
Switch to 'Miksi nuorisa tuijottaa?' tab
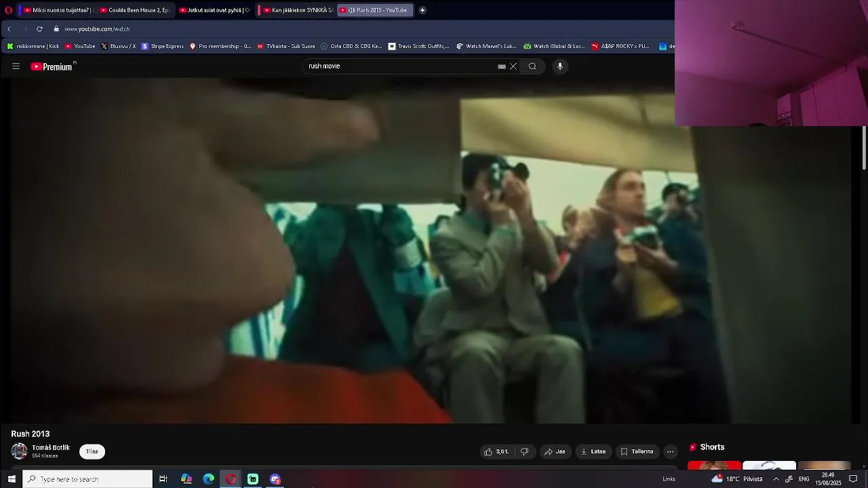coord(58,10)
